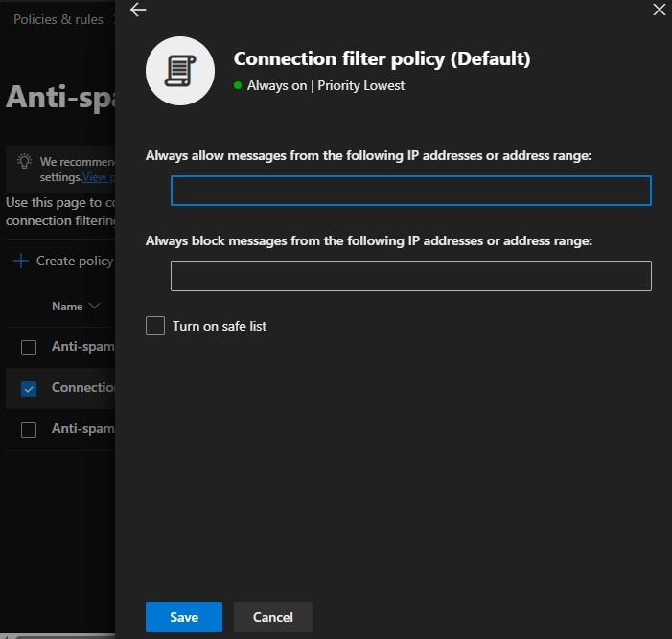This screenshot has width=672, height=639.
Task: Select the first Anti-spam policy name
Action: click(83, 346)
